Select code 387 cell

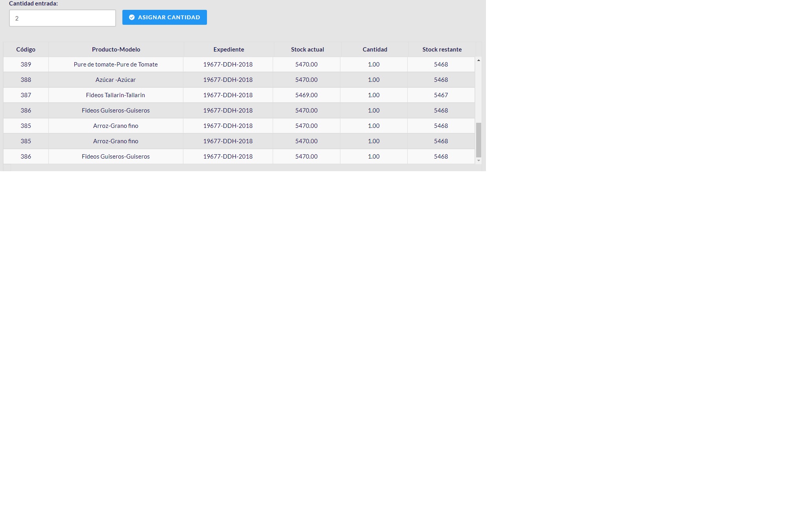point(26,95)
